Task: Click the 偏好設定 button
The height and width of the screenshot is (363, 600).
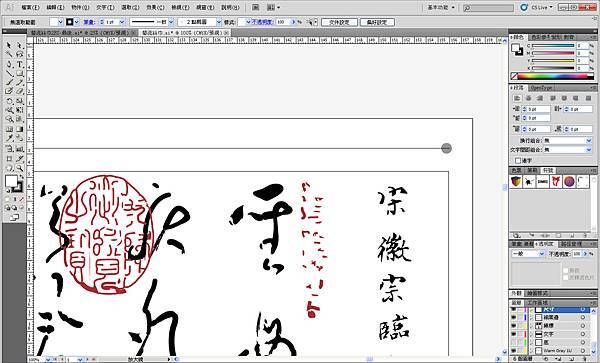Action: [x=377, y=22]
